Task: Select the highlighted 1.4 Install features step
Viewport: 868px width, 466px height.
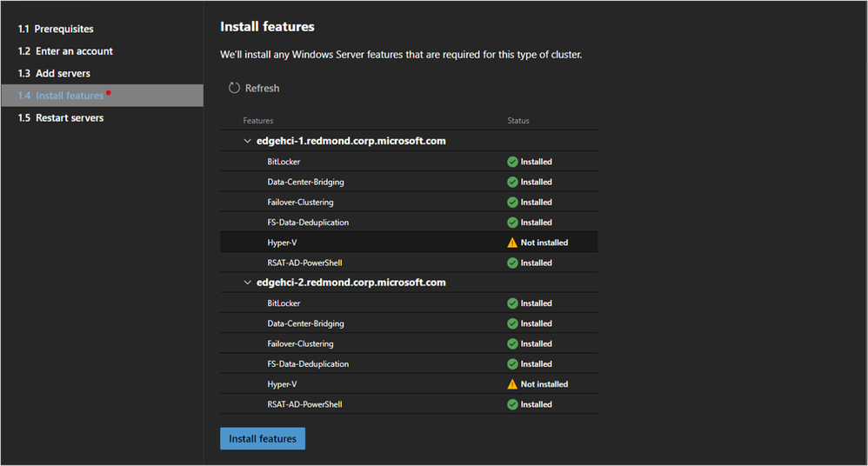Action: pyautogui.click(x=61, y=96)
